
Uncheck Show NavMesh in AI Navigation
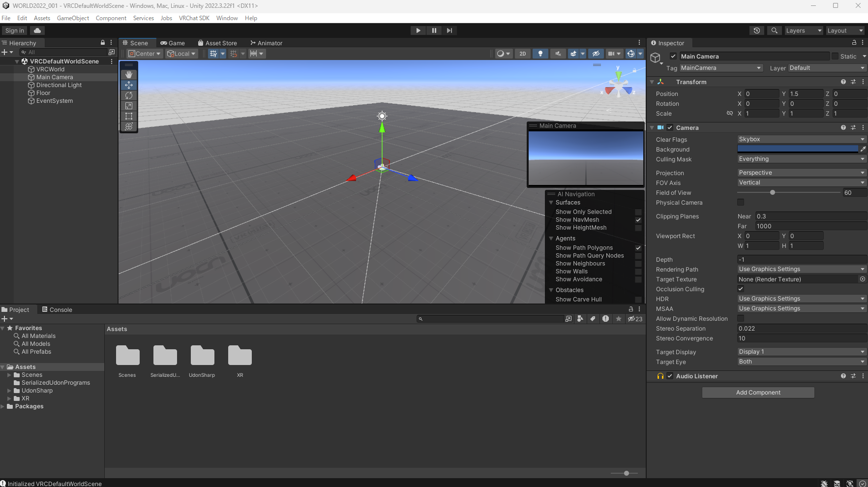tap(638, 220)
